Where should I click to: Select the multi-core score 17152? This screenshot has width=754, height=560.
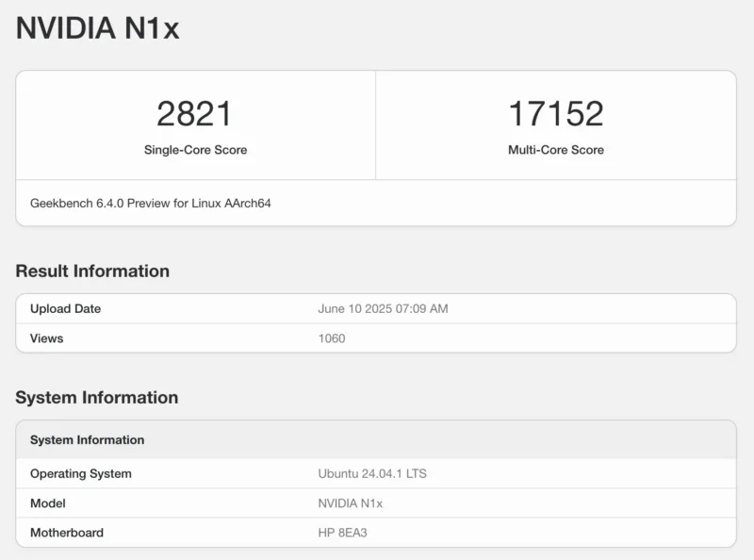(x=556, y=114)
